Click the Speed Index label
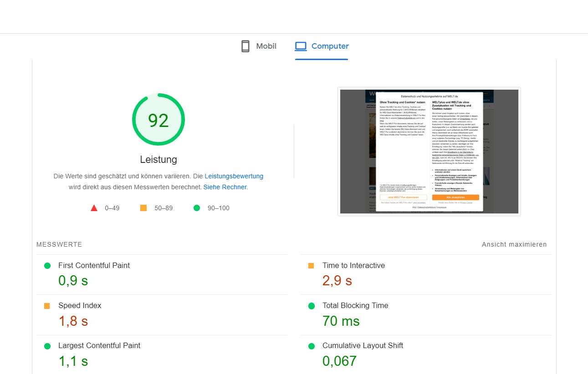Screen dimensions: 588x374 (80, 305)
